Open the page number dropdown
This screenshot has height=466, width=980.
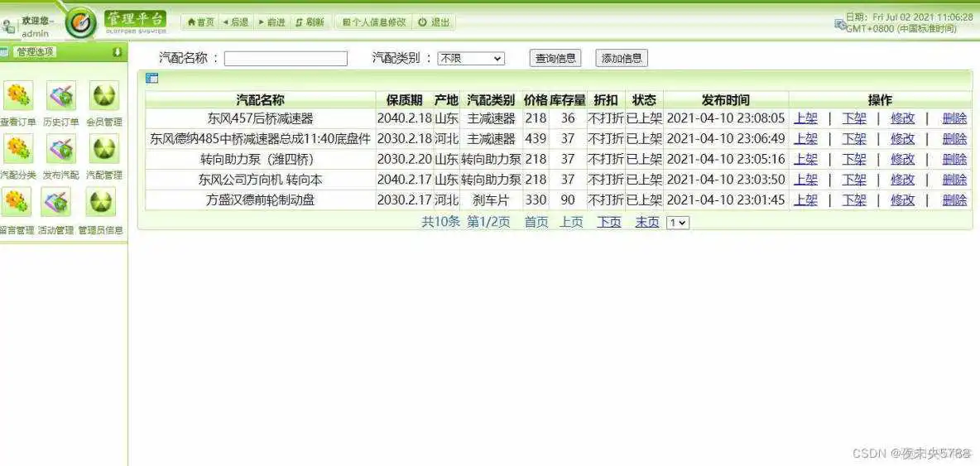pyautogui.click(x=678, y=223)
